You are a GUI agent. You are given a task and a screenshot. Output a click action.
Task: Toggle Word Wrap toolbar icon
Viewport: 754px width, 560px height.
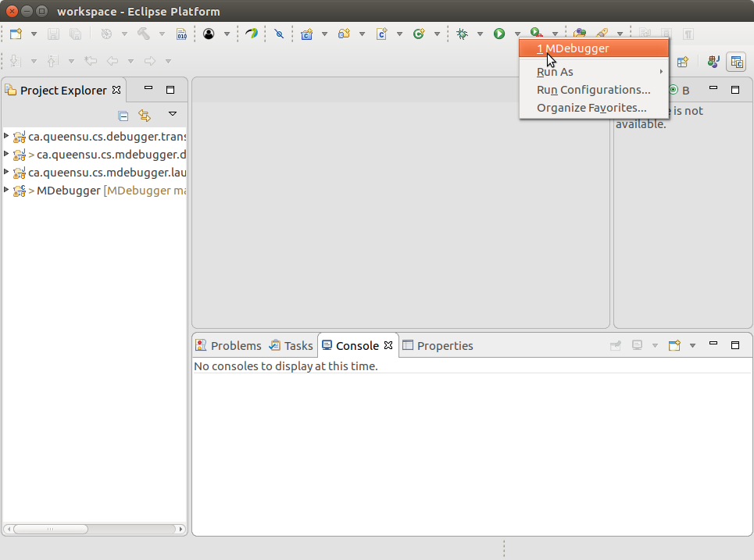[x=645, y=34]
